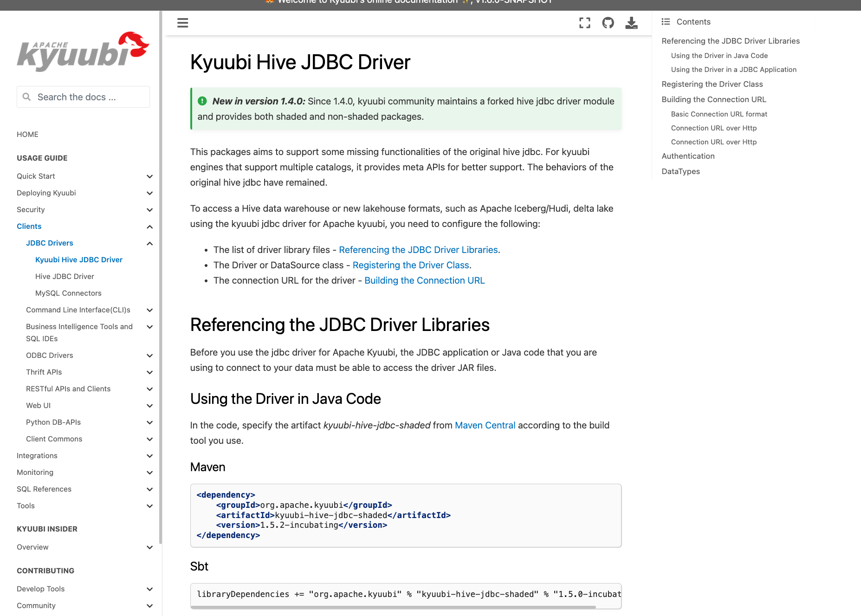Expand the ODBC Drivers chevron

coord(149,356)
